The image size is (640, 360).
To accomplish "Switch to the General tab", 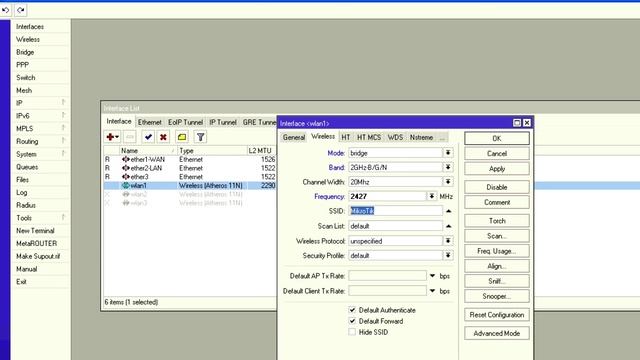I will [294, 137].
